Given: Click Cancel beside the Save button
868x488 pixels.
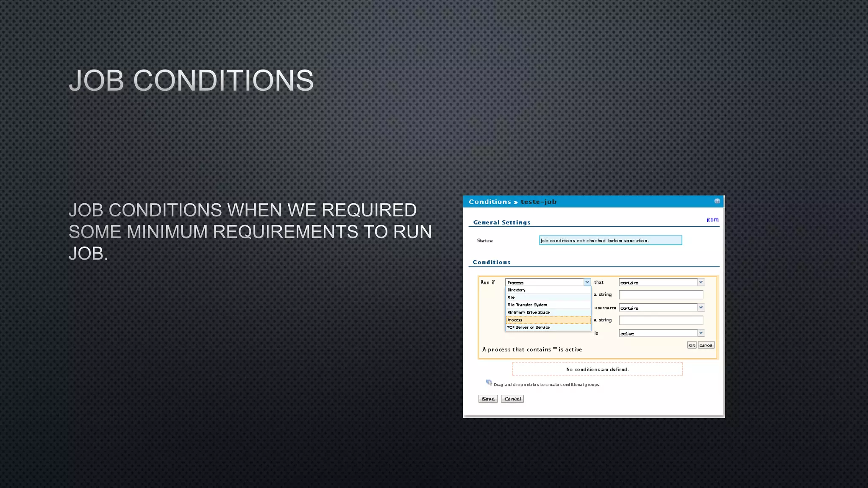Looking at the screenshot, I should point(512,399).
